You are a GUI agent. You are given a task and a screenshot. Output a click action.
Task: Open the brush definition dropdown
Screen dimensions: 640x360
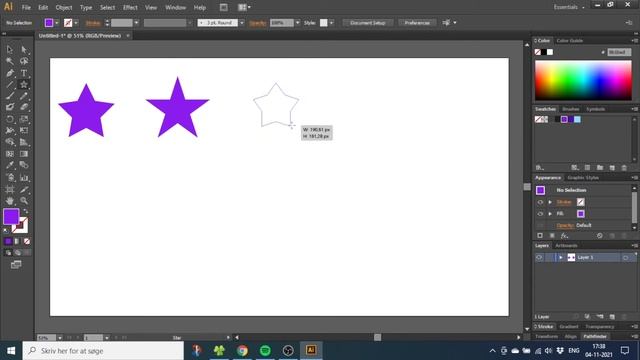click(x=242, y=23)
